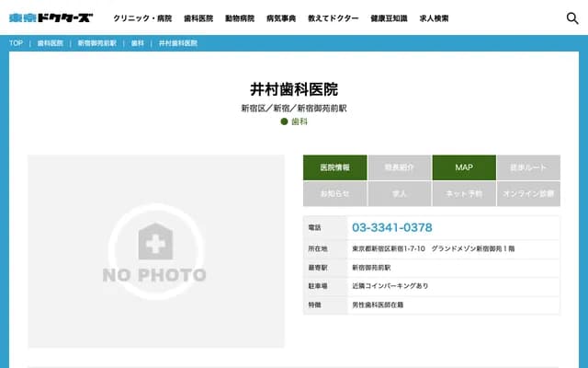Click the 東京ドクターズ site logo
The image size is (588, 368).
pyautogui.click(x=51, y=18)
